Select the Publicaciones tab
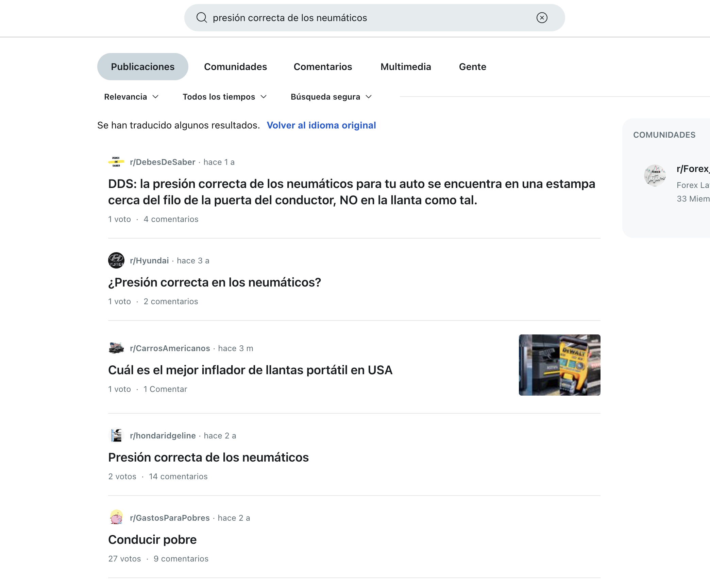710x588 pixels. coord(142,67)
